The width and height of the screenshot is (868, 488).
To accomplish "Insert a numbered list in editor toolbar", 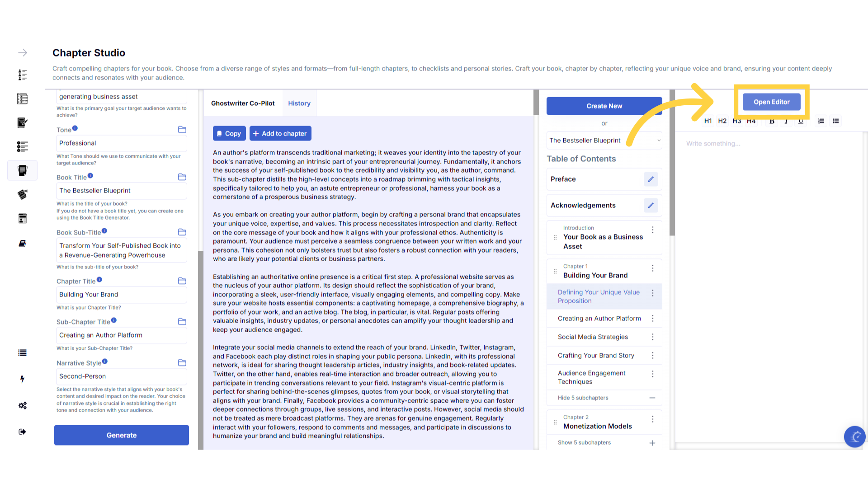I will (x=821, y=121).
